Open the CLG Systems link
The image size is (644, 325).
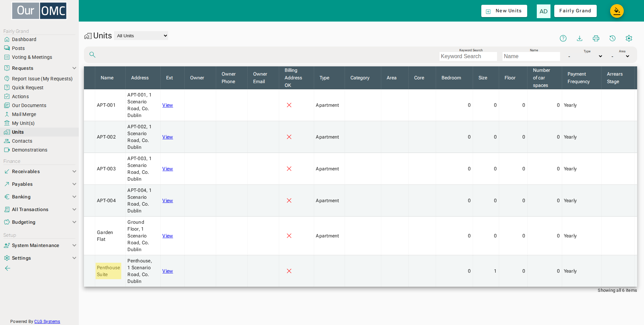point(47,322)
